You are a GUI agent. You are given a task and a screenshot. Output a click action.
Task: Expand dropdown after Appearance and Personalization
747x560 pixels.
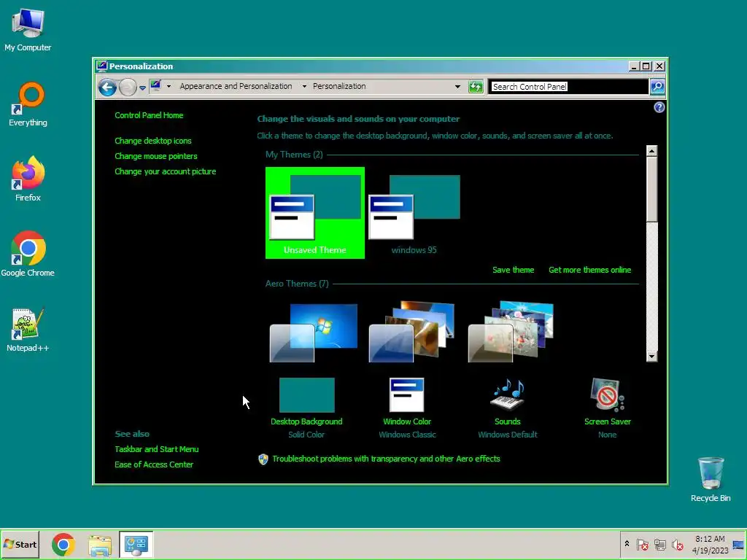pos(304,86)
